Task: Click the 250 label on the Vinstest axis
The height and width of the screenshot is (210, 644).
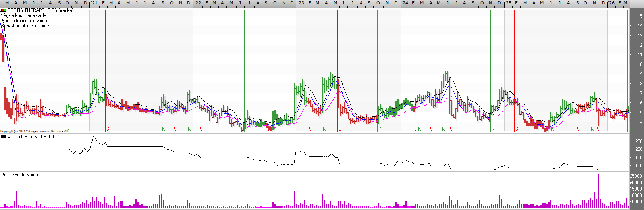Action: click(x=639, y=141)
